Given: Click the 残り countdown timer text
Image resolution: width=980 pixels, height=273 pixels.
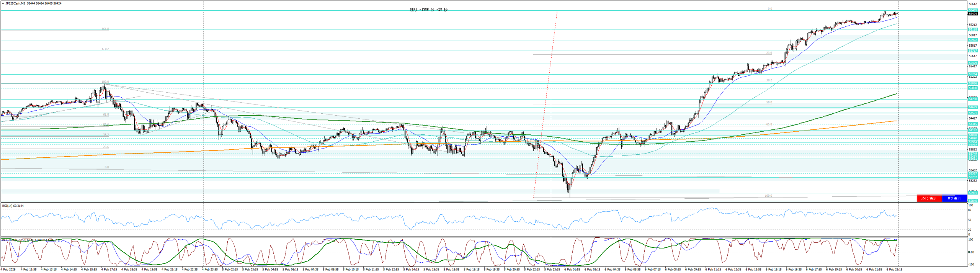Looking at the screenshot, I should point(428,10).
